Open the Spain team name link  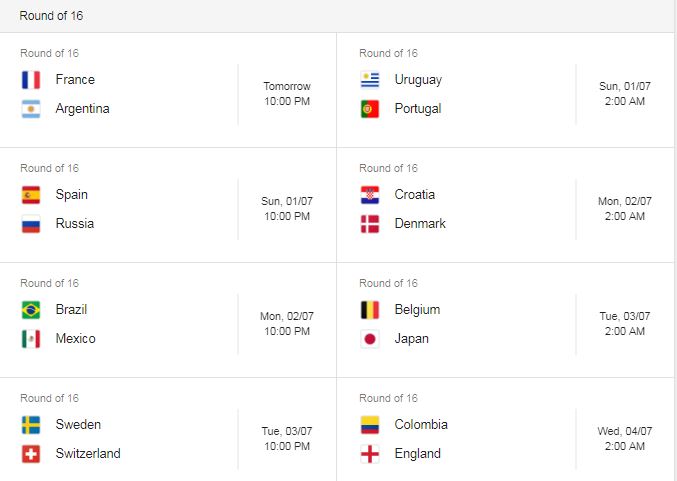point(72,195)
